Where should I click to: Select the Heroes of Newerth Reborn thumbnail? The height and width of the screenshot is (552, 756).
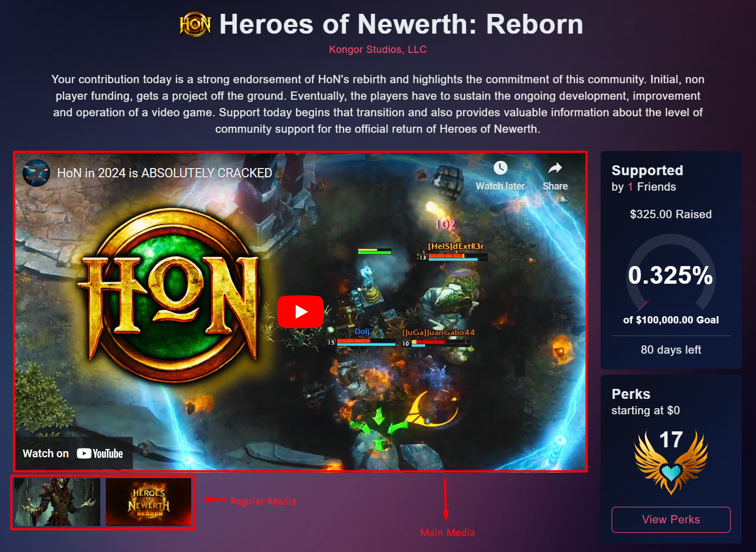148,502
